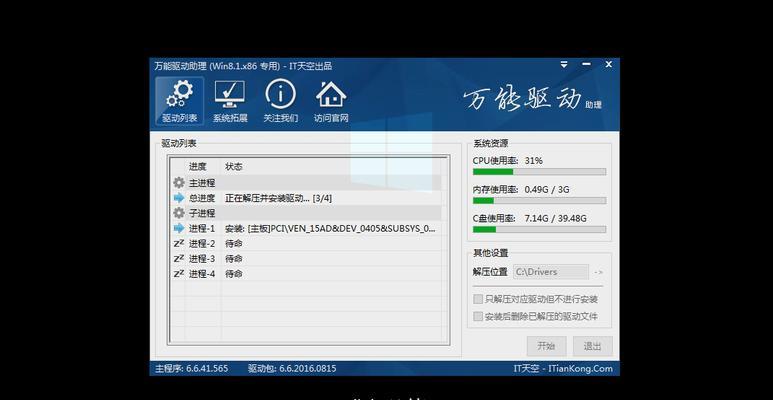Click the sleep icon beside 进程-4
Image resolution: width=773 pixels, height=400 pixels.
[179, 274]
